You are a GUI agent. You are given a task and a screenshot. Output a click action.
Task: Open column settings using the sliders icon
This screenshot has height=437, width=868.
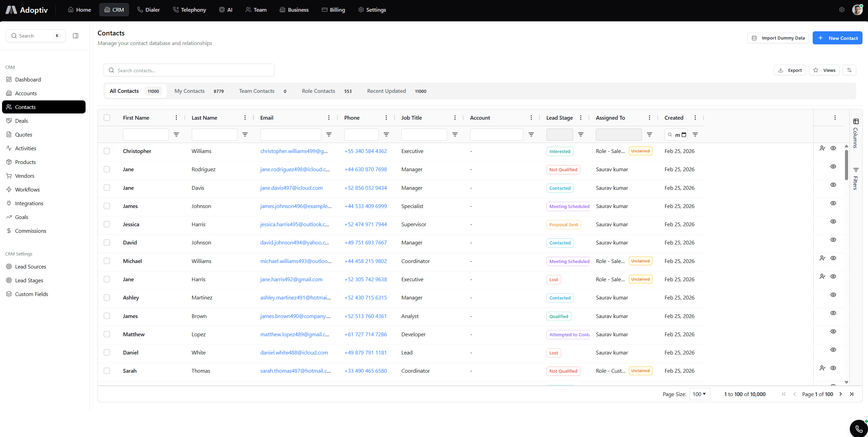[x=849, y=70]
